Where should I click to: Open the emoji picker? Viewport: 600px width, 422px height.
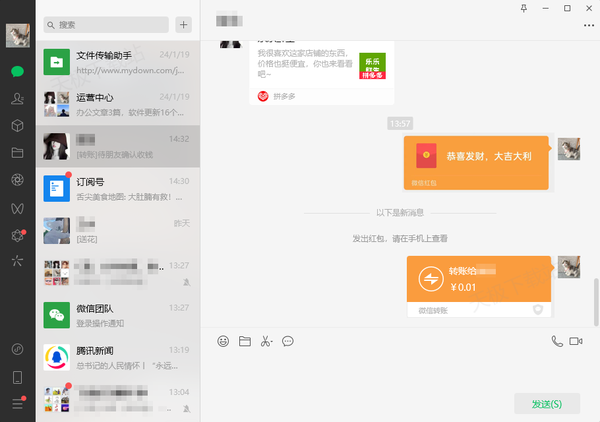(x=223, y=341)
